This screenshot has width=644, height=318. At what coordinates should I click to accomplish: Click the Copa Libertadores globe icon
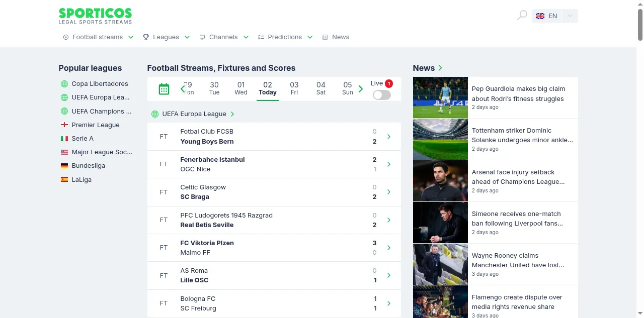coord(64,84)
